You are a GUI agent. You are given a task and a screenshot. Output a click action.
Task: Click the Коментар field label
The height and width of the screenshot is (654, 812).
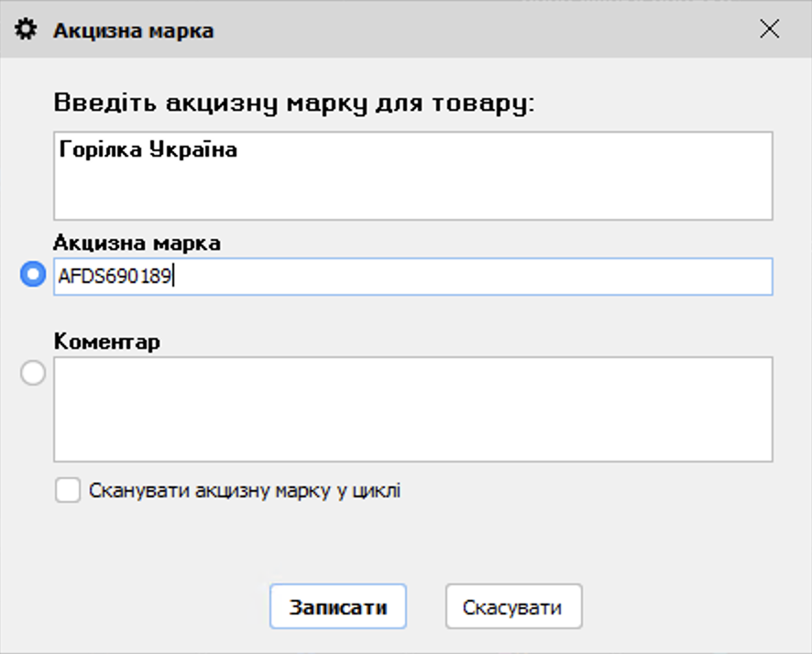pos(107,342)
